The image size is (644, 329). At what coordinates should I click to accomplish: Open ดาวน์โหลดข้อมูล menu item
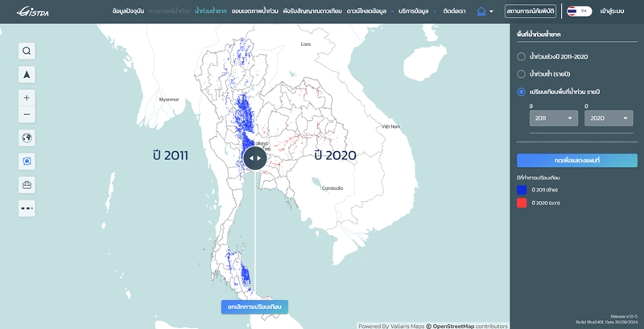[366, 11]
